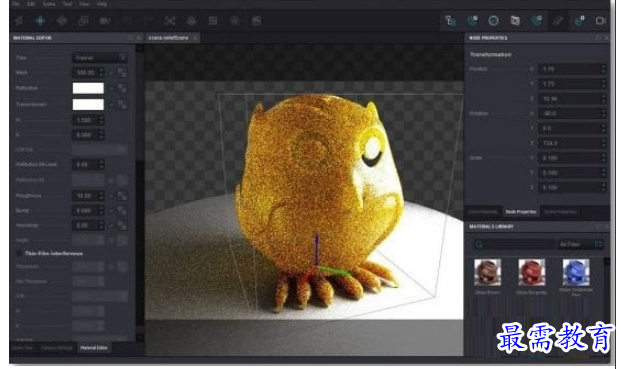621x369 pixels.
Task: Click the frame-selection bracket icon in toolbar
Action: pyautogui.click(x=170, y=21)
